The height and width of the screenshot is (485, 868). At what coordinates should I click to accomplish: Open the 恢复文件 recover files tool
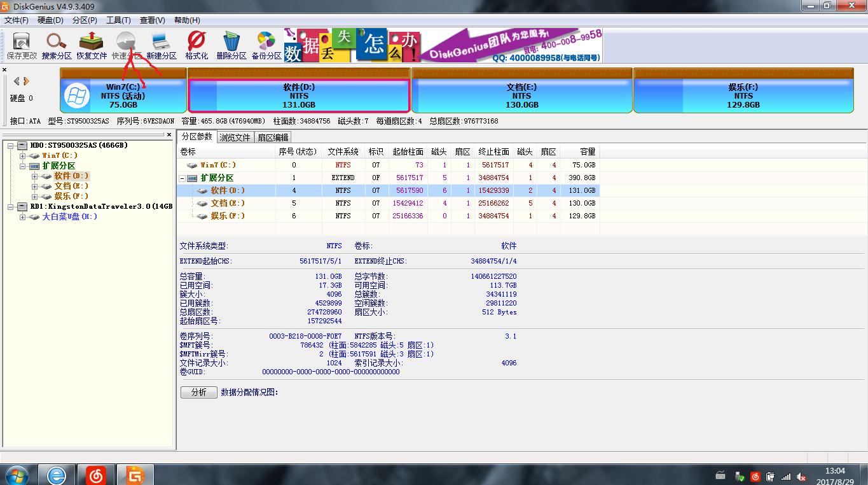[92, 45]
